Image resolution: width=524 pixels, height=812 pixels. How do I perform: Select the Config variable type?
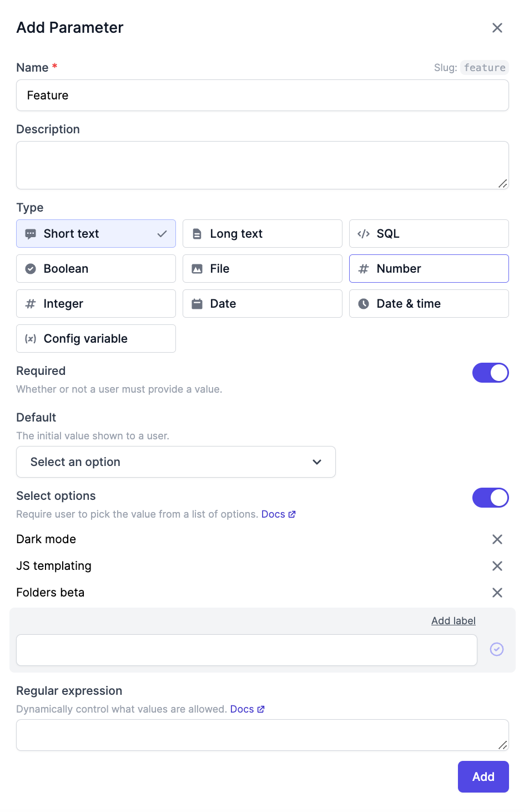96,339
